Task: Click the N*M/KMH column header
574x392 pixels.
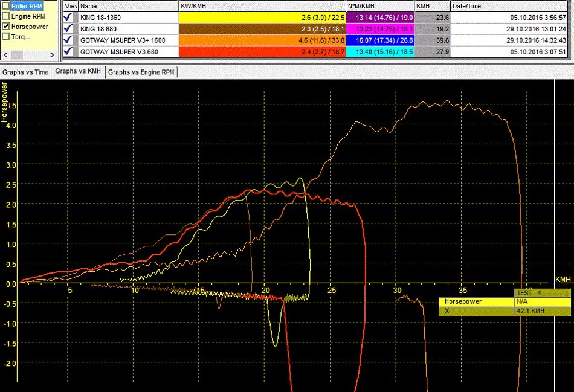Action: coord(380,5)
